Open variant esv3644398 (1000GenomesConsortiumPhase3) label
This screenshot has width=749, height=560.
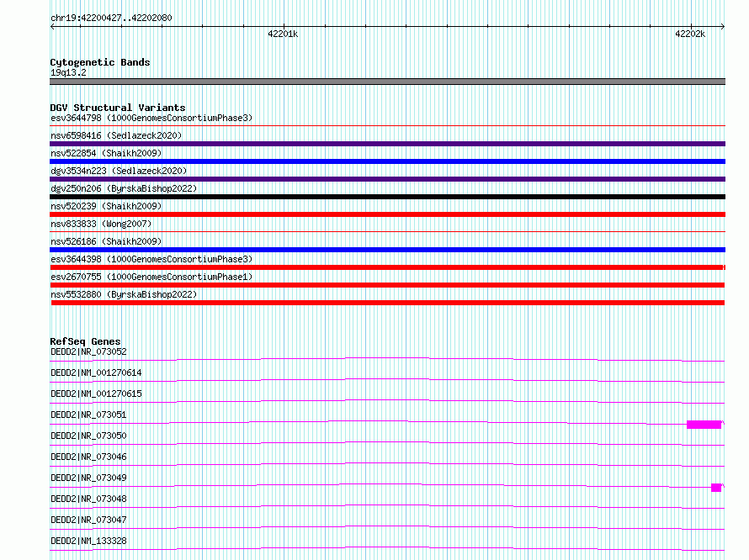point(151,259)
